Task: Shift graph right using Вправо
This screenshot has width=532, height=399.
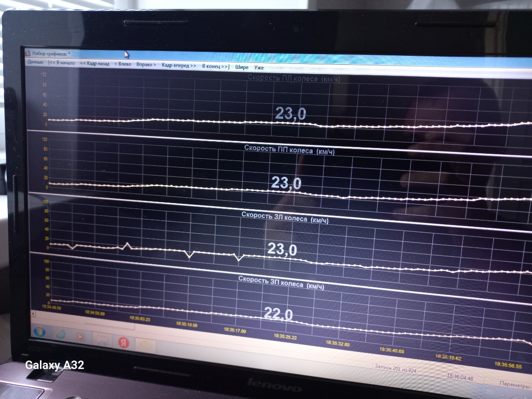Action: coord(146,65)
